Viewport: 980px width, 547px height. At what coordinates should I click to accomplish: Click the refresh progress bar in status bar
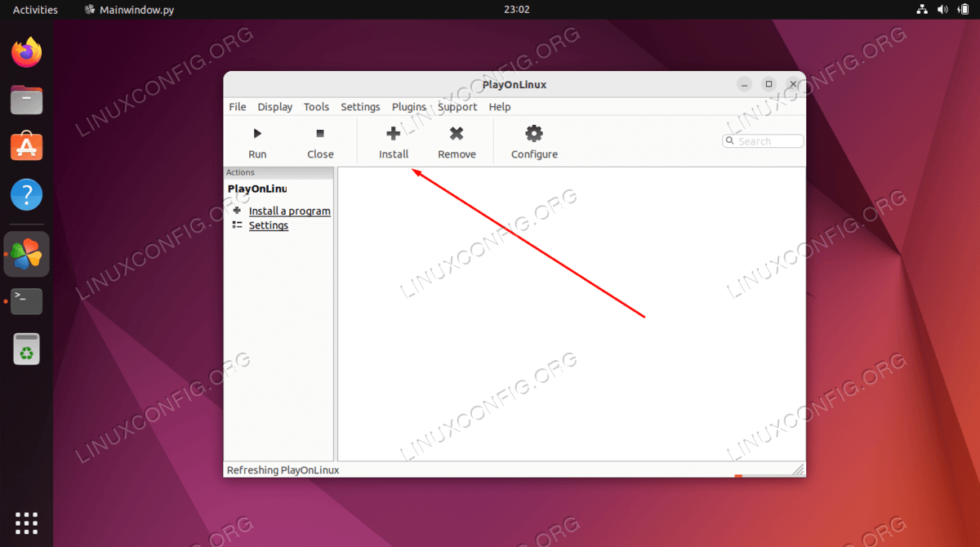tap(763, 475)
